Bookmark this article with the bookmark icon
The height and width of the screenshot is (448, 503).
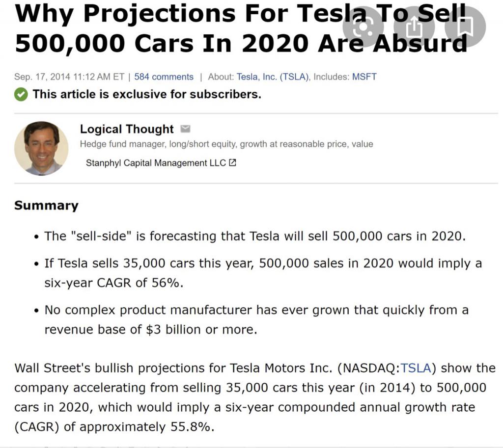pos(466,27)
